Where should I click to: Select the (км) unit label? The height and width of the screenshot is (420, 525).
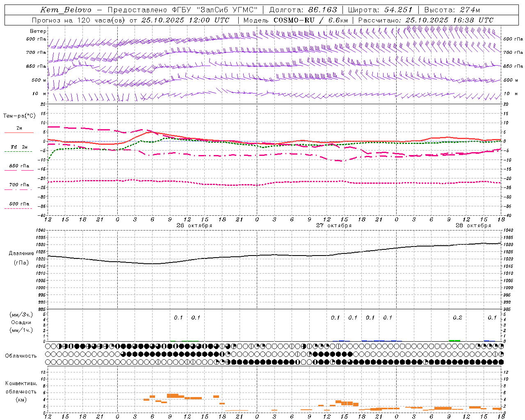pos(21,399)
